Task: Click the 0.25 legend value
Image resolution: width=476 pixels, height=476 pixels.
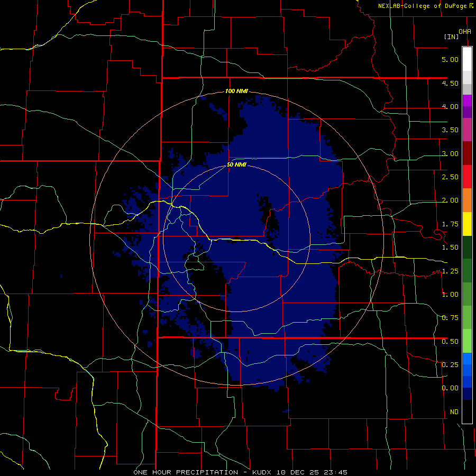Action: click(450, 365)
